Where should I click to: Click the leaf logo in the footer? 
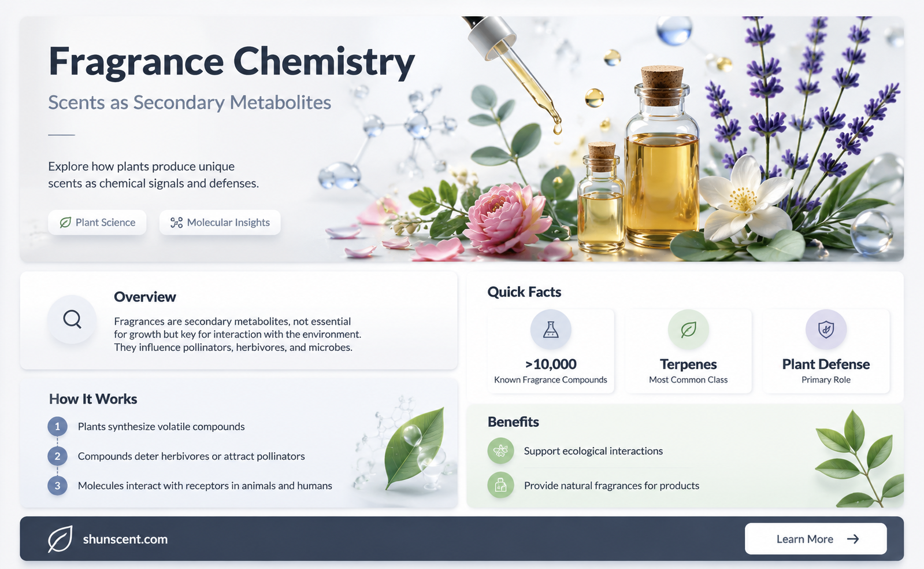60,539
